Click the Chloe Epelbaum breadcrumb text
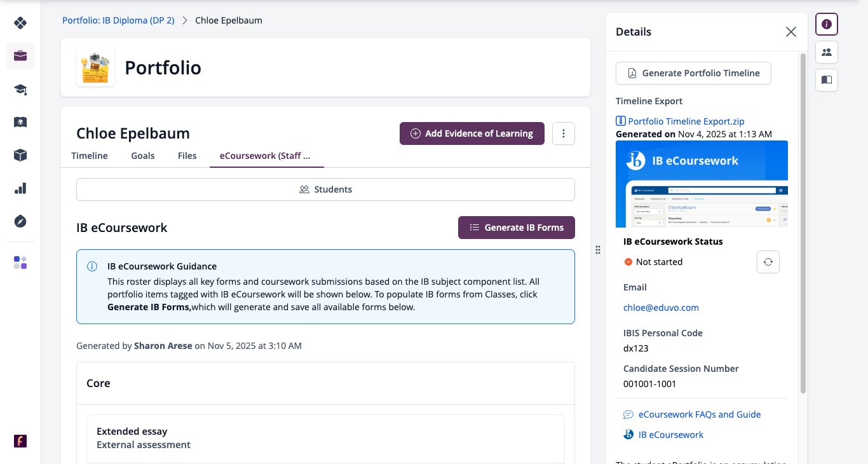This screenshot has width=868, height=464. 229,20
